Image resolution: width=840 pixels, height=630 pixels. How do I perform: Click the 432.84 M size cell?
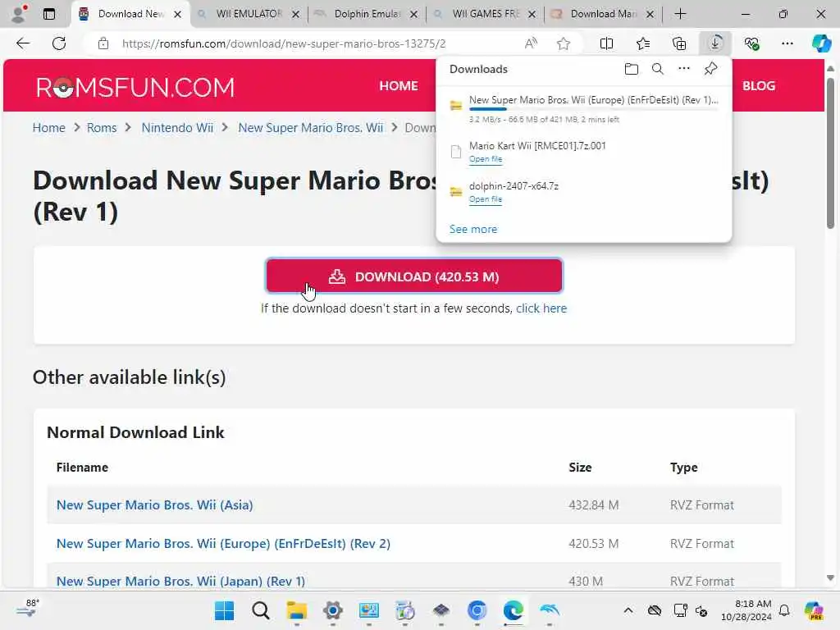coord(594,505)
